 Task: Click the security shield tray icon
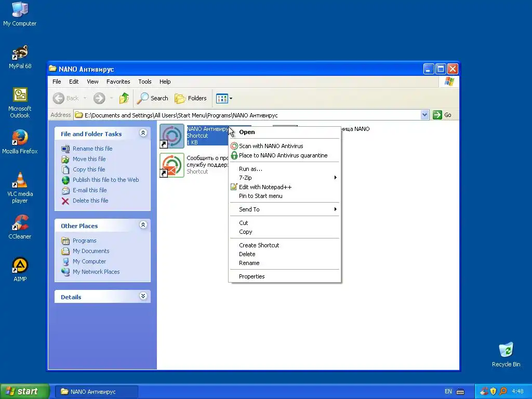[x=494, y=391]
